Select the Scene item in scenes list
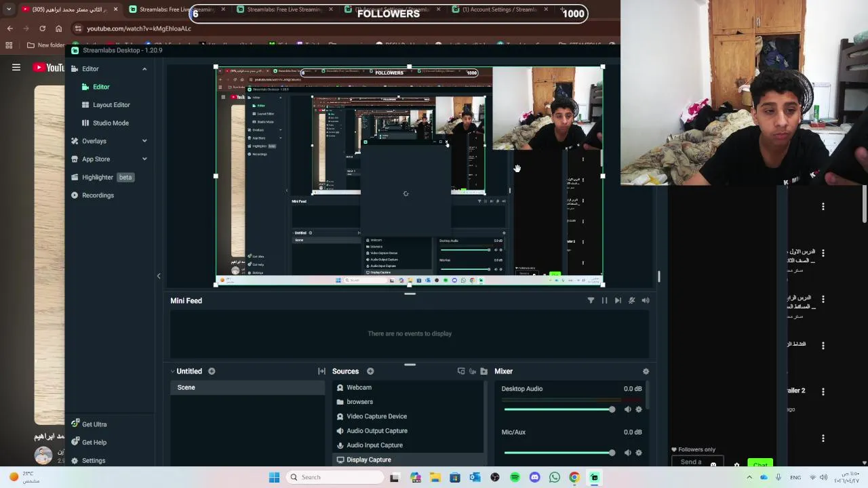This screenshot has width=868, height=488. point(248,388)
